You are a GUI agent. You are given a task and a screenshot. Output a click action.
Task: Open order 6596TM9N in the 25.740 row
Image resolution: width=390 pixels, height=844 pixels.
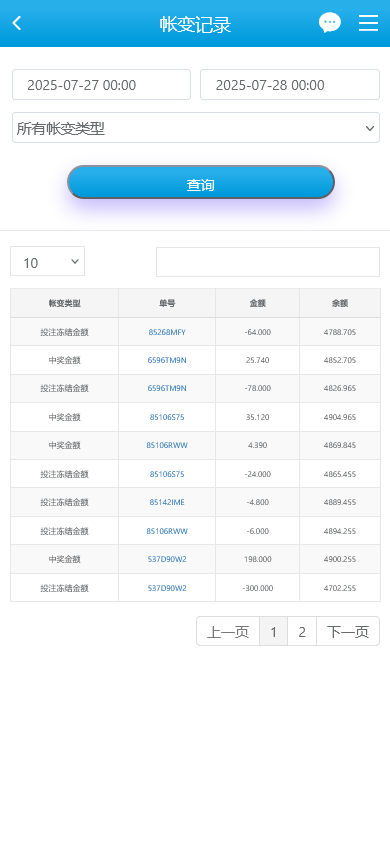(x=167, y=360)
